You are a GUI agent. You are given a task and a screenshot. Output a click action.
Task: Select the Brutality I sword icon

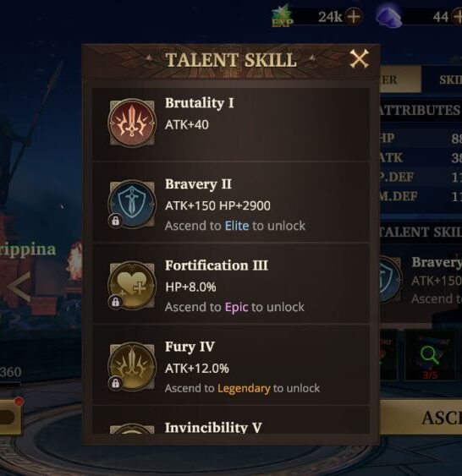tap(132, 123)
